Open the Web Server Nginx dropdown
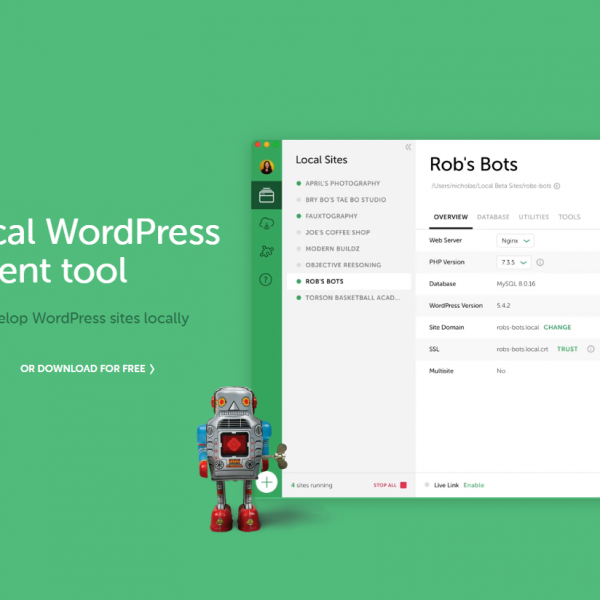This screenshot has height=600, width=600. tap(515, 241)
